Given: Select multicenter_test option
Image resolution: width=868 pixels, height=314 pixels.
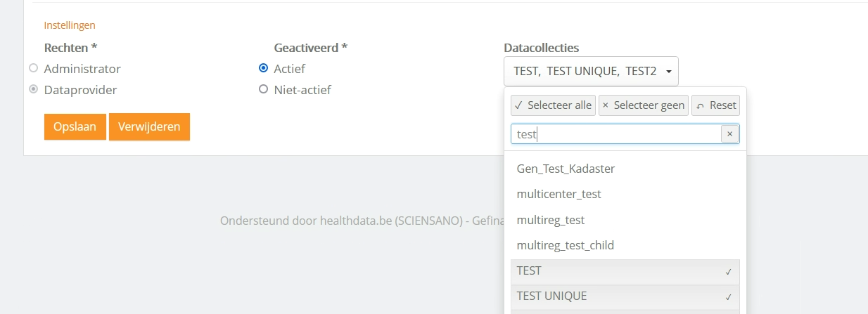Looking at the screenshot, I should pyautogui.click(x=559, y=195).
